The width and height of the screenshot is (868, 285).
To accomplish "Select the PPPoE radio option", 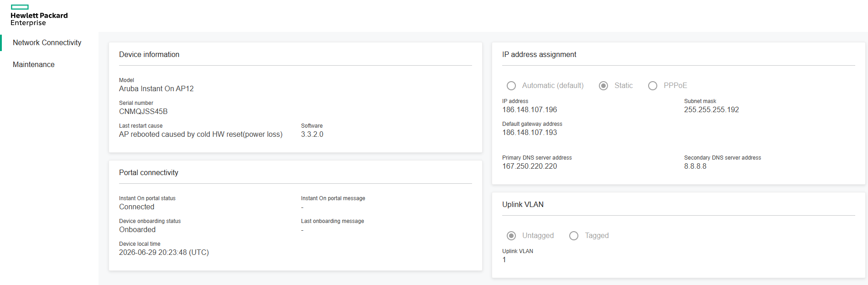I will click(x=653, y=86).
